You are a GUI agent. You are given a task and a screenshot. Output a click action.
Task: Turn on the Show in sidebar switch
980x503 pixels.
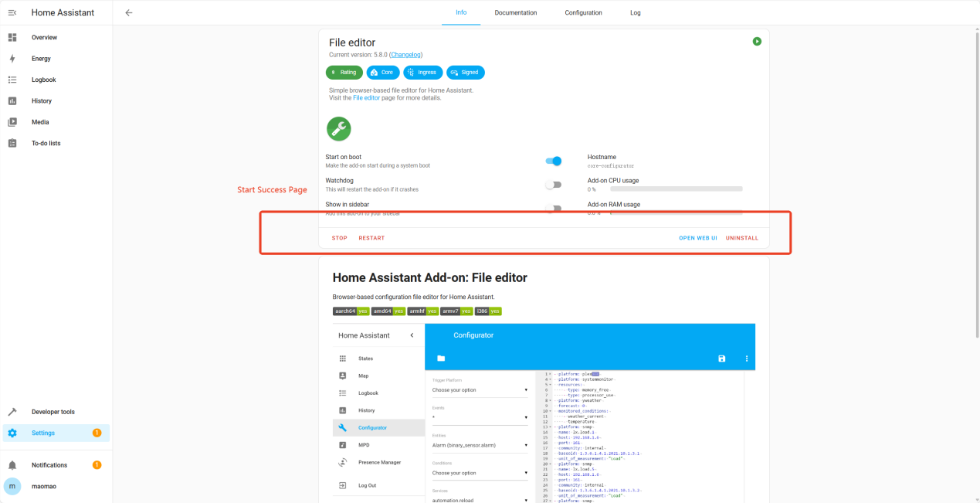pyautogui.click(x=553, y=207)
